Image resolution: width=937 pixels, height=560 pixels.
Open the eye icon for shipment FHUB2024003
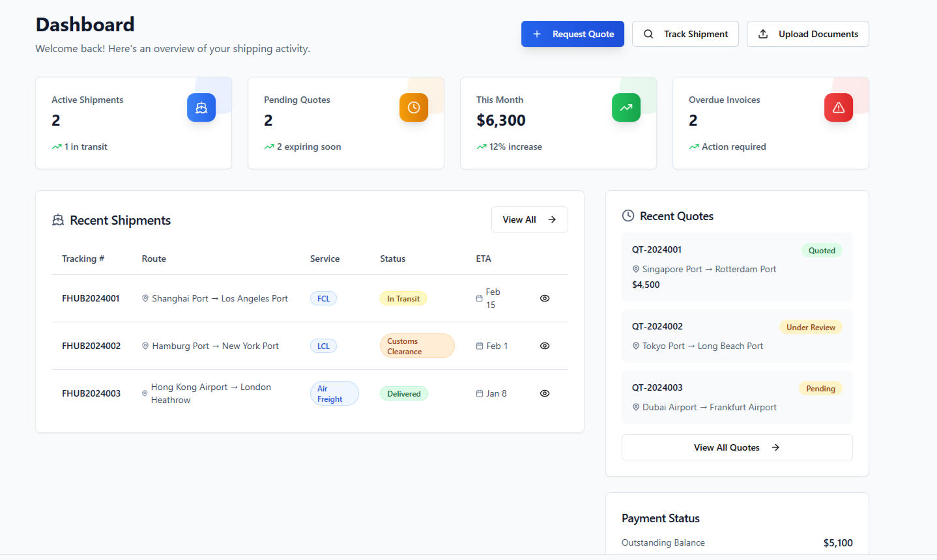point(545,393)
